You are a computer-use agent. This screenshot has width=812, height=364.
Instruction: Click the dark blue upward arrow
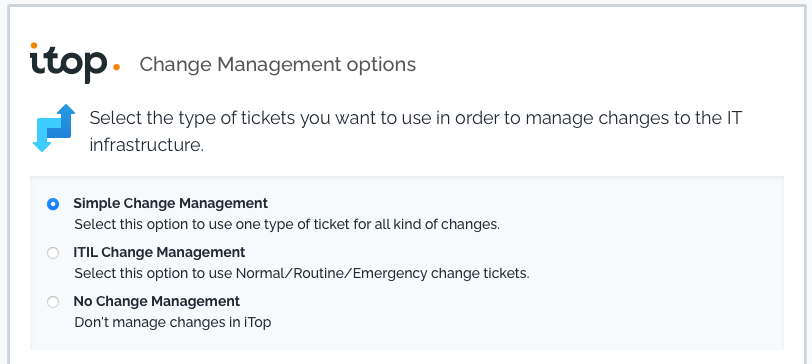click(62, 121)
